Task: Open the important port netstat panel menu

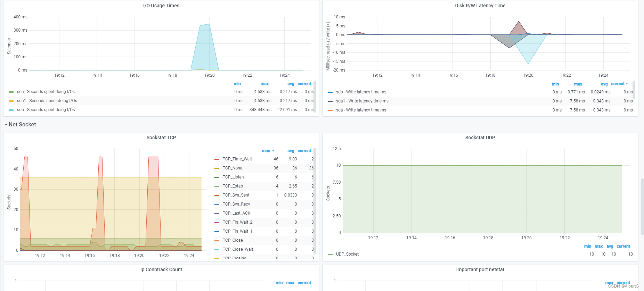Action: [x=480, y=269]
